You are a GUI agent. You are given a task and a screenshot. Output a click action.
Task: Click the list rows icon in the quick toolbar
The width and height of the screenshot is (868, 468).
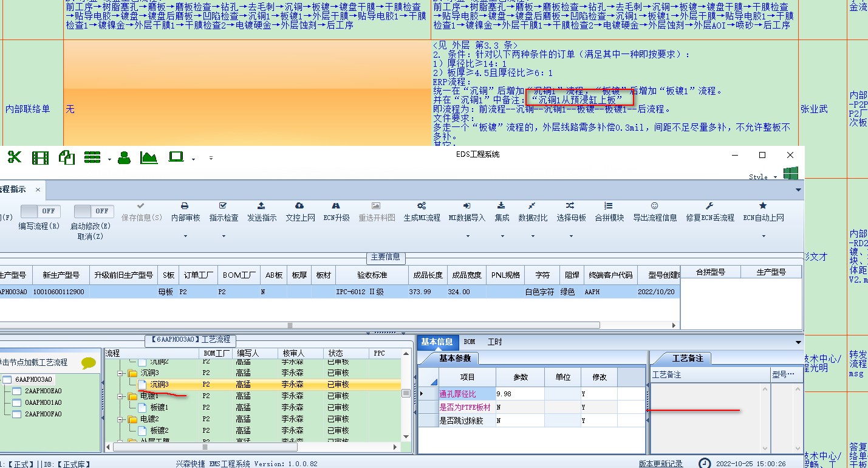92,158
